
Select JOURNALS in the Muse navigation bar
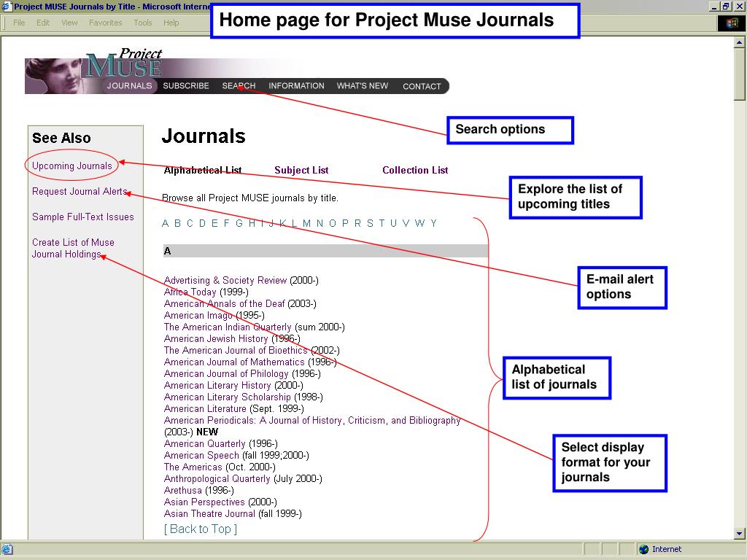[x=129, y=86]
